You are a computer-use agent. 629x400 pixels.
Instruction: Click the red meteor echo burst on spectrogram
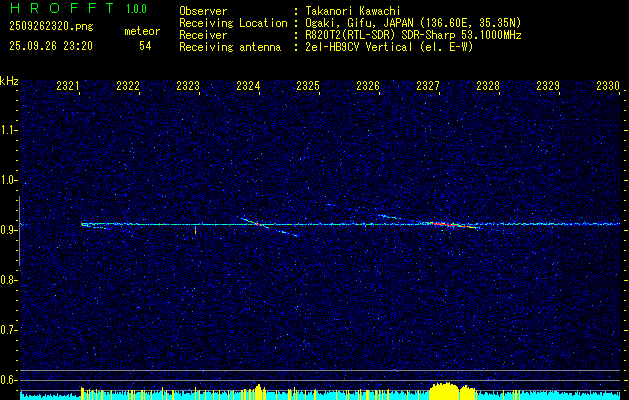[453, 225]
